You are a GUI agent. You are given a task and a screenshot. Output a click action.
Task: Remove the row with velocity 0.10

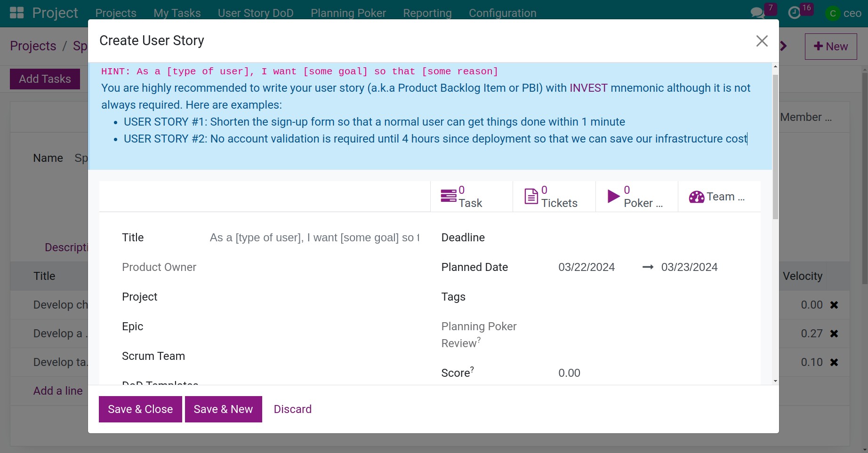(834, 362)
